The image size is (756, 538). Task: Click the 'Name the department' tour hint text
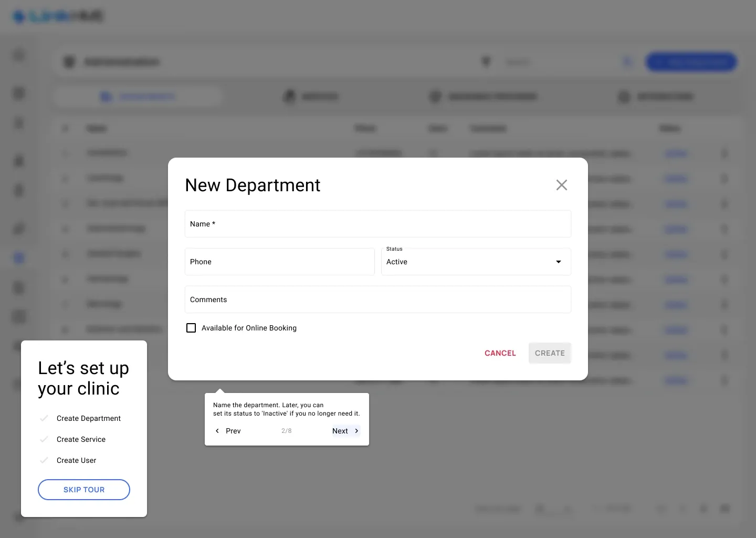tap(287, 409)
